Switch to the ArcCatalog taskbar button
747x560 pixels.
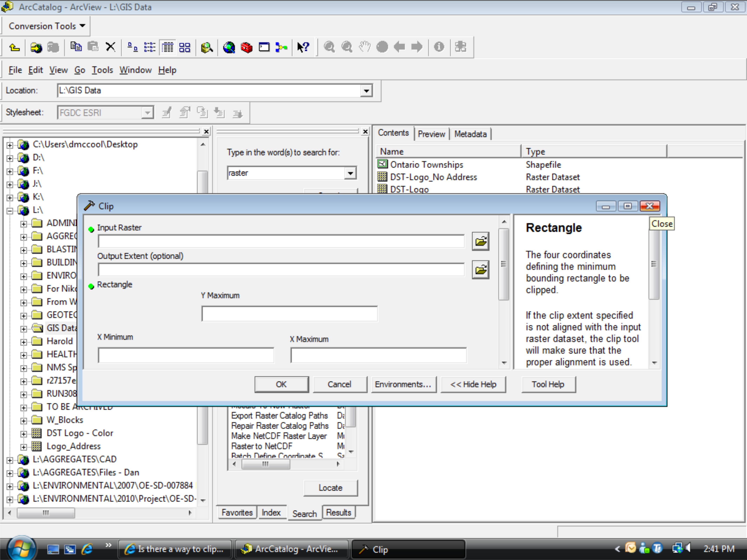[x=291, y=549]
